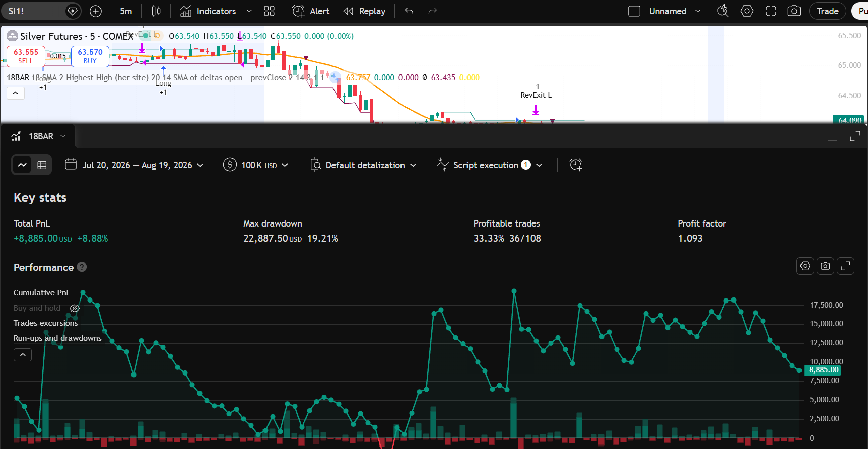Image resolution: width=868 pixels, height=449 pixels.
Task: Open the SI1! symbol search box
Action: (x=35, y=11)
